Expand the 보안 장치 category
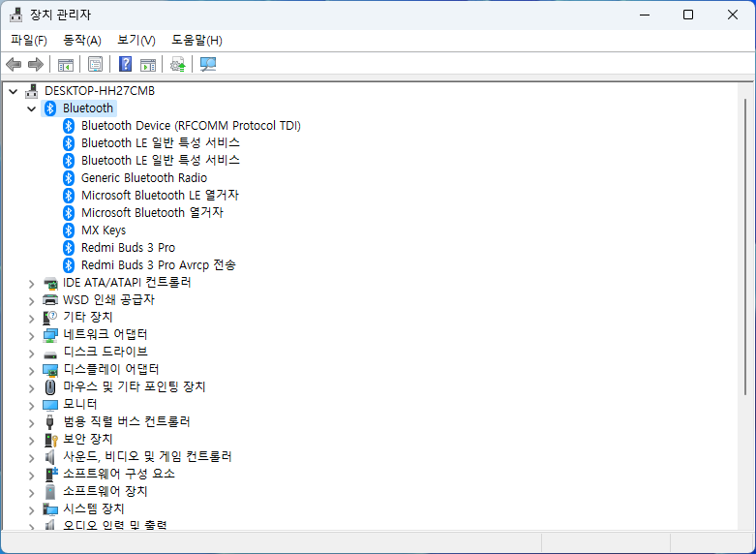 (x=32, y=440)
